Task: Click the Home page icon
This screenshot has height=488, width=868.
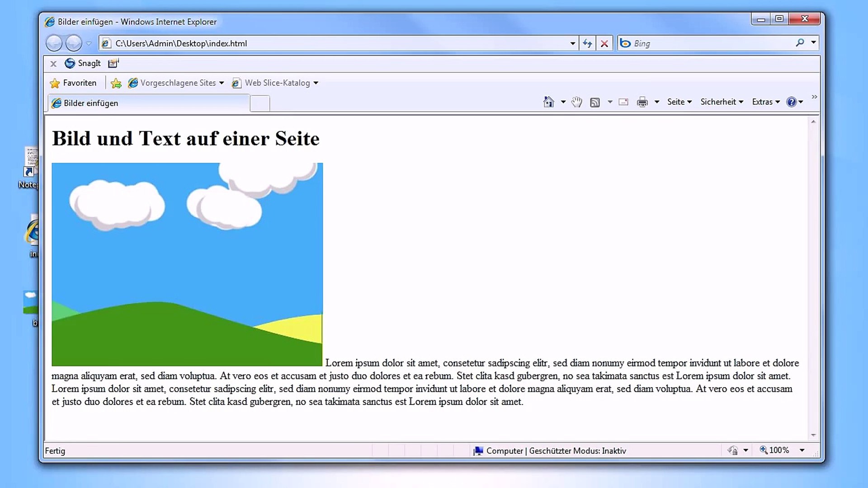Action: click(x=548, y=102)
